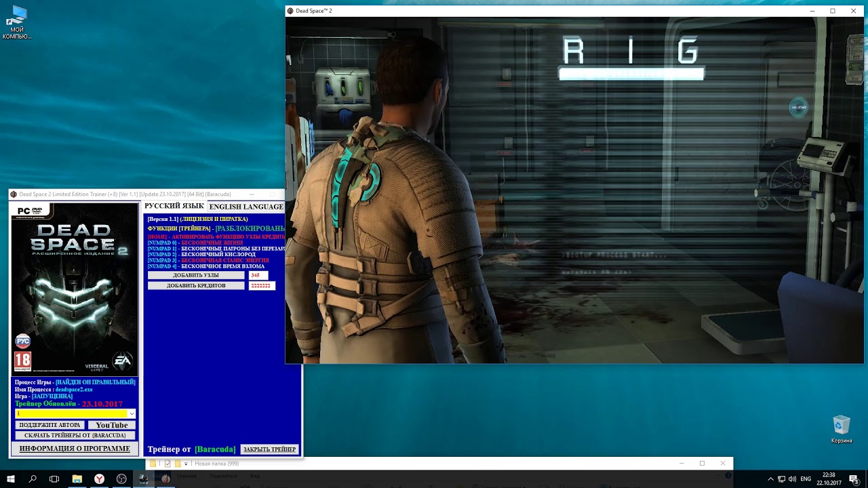Screen dimensions: 868x488
Task: Maximize the Новая папка explorer window
Action: [702, 463]
